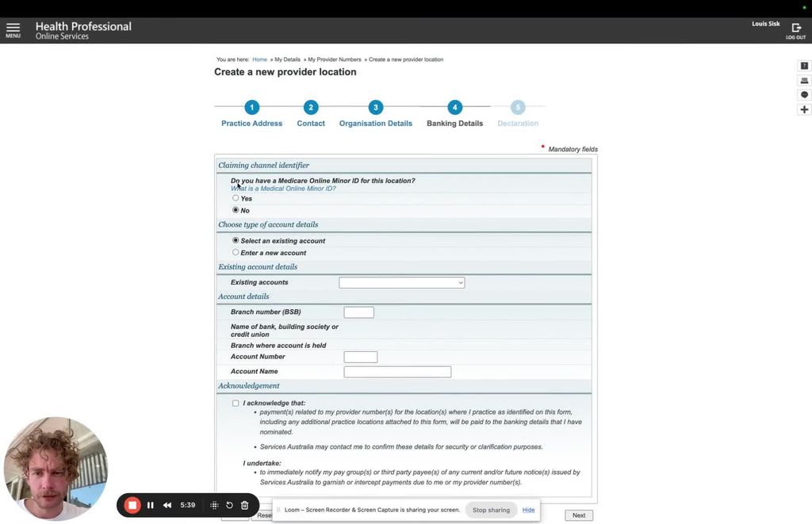Image resolution: width=812 pixels, height=524 pixels.
Task: Select No for Medicare Online Minor ID
Action: pos(236,210)
